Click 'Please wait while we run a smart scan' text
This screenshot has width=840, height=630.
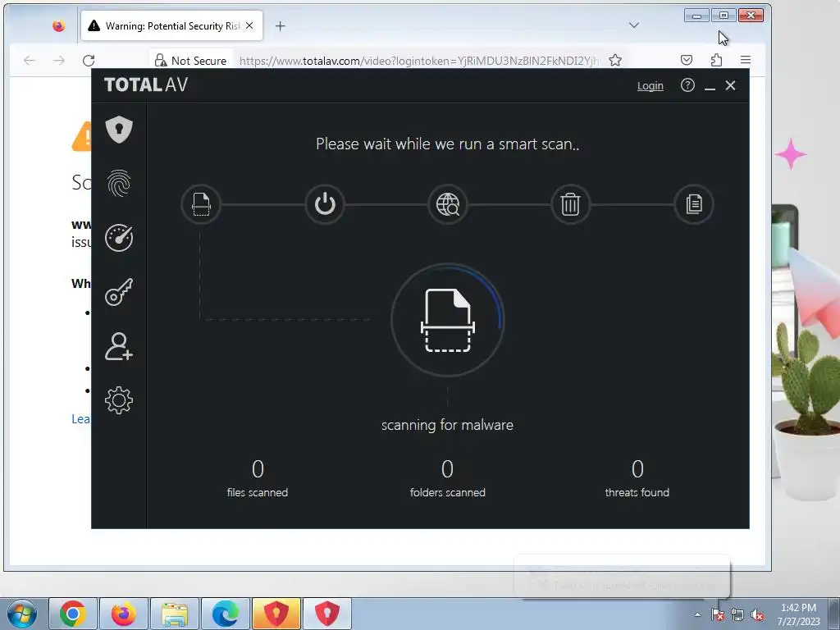tap(447, 144)
